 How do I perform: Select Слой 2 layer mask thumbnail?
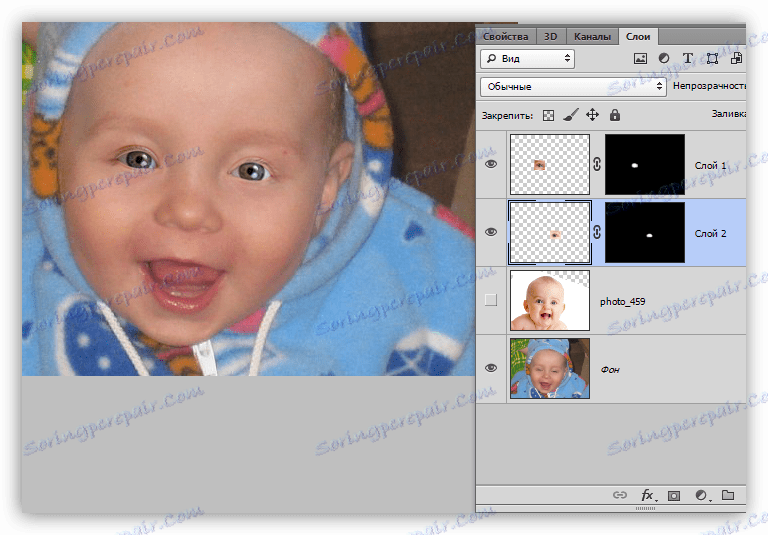645,233
